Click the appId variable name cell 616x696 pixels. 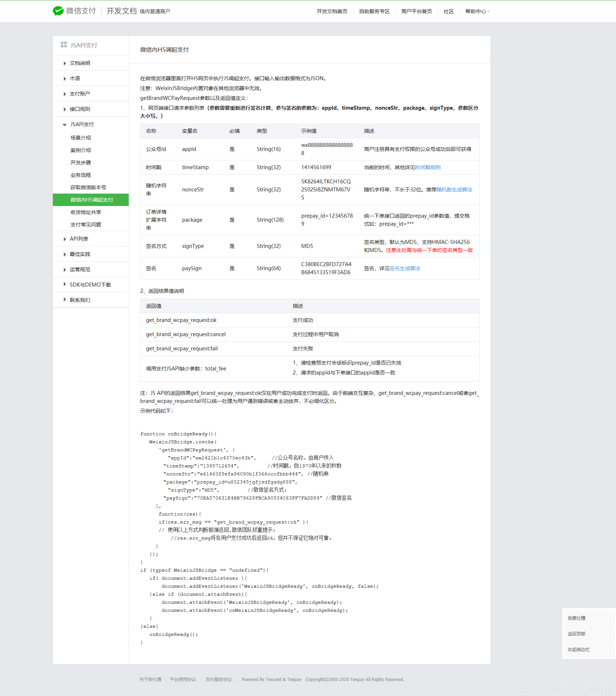(x=189, y=149)
